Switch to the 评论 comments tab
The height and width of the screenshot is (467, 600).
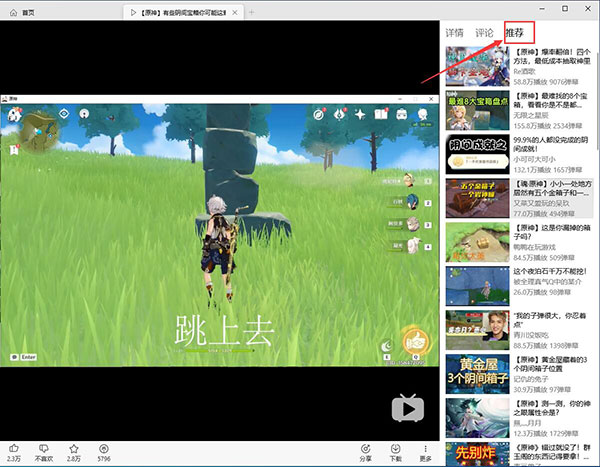click(x=484, y=33)
